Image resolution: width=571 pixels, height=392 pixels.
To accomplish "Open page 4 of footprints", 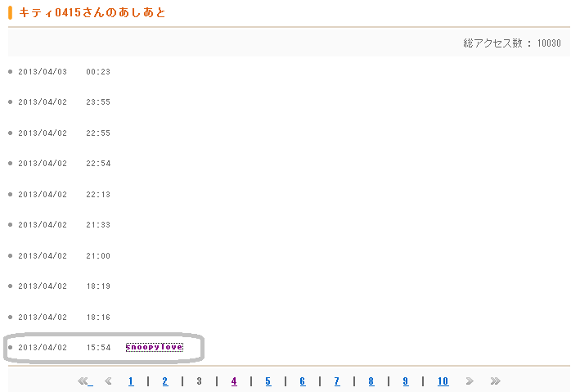I will (234, 381).
